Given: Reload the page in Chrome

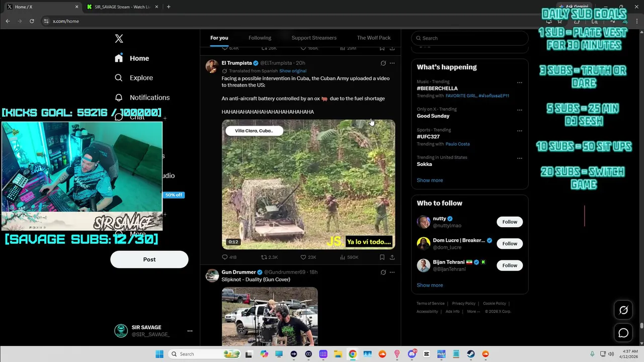Looking at the screenshot, I should click(x=32, y=21).
